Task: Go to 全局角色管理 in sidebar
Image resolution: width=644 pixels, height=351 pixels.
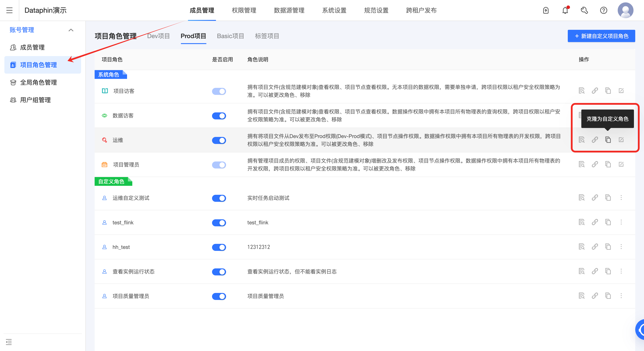Action: [x=38, y=82]
